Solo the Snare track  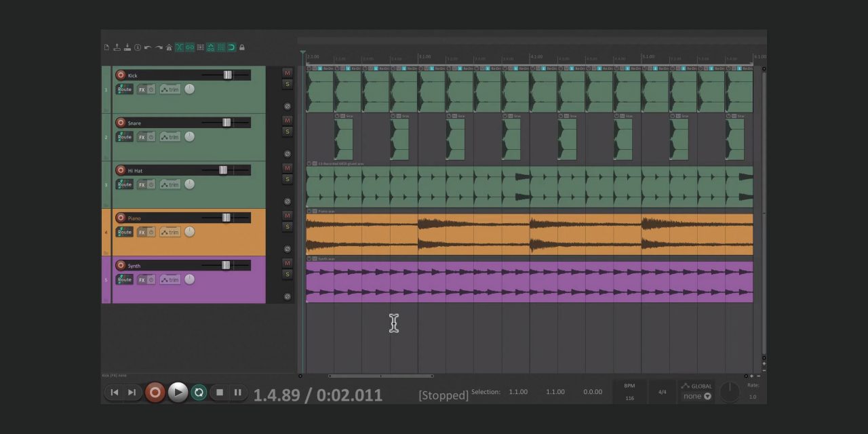(x=287, y=132)
